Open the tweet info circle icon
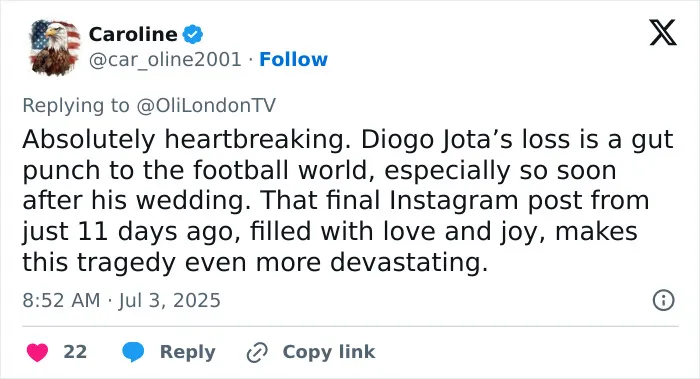 pos(663,300)
